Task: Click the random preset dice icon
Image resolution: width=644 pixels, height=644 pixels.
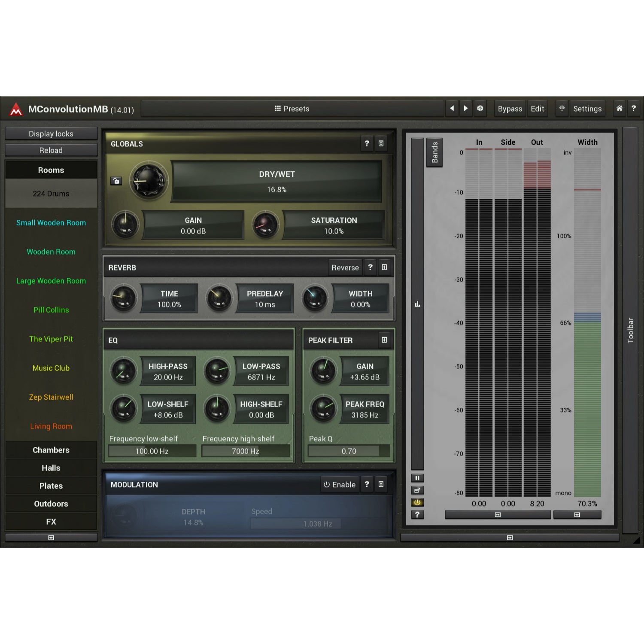Action: point(480,109)
